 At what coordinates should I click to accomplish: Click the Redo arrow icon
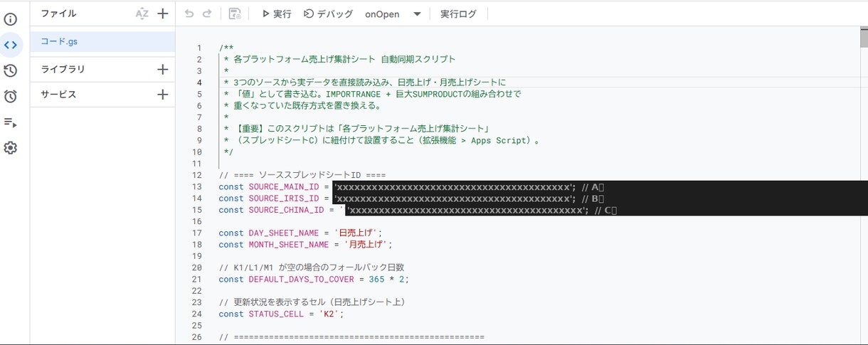pyautogui.click(x=207, y=14)
